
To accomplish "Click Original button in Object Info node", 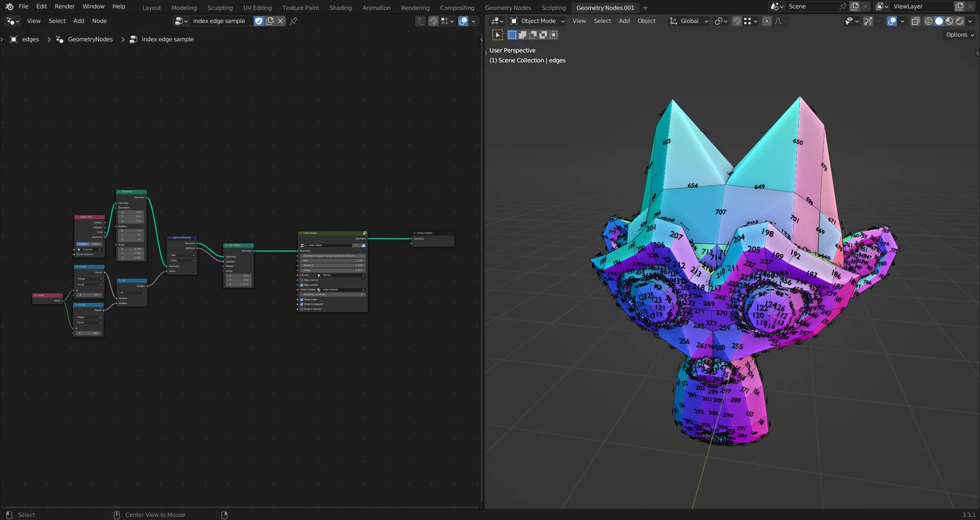I will point(83,244).
